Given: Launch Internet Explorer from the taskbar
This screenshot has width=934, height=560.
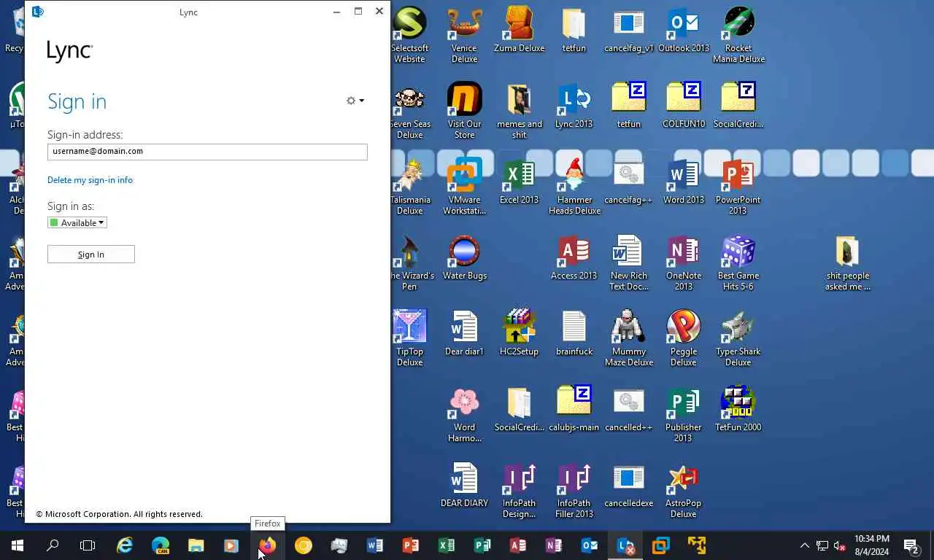Looking at the screenshot, I should [x=125, y=545].
